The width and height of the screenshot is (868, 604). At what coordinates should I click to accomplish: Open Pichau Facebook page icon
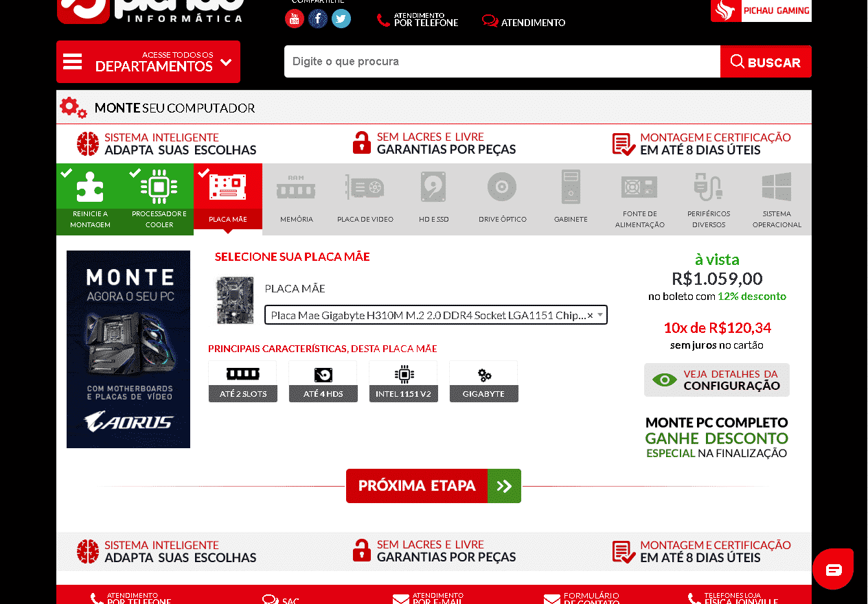(318, 19)
